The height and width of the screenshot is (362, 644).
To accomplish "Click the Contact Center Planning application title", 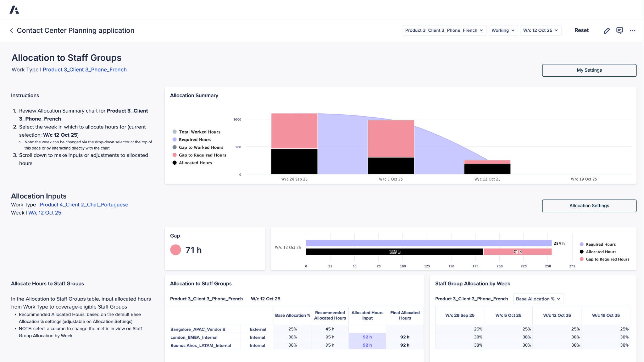I will click(75, 30).
